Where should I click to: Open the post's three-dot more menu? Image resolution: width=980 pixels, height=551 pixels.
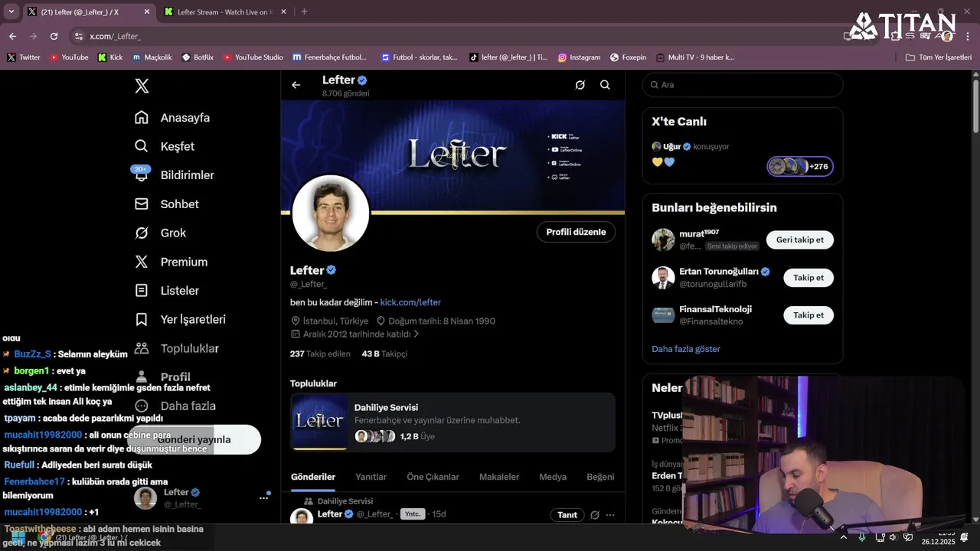(610, 515)
